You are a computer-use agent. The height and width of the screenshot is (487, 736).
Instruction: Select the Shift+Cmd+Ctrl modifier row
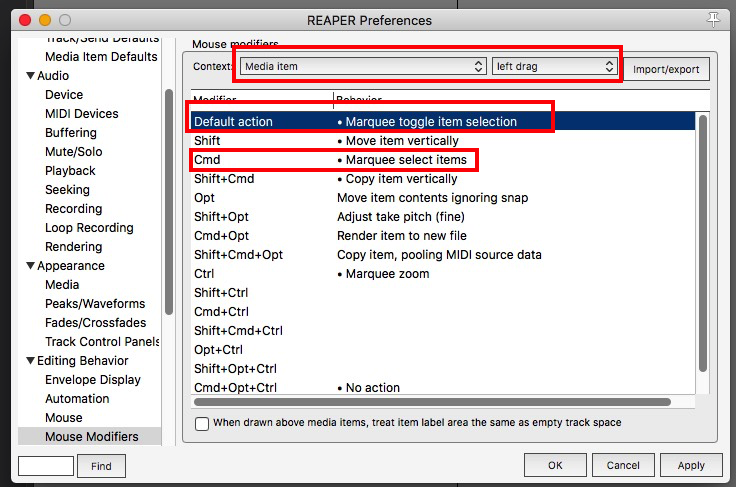click(x=443, y=331)
